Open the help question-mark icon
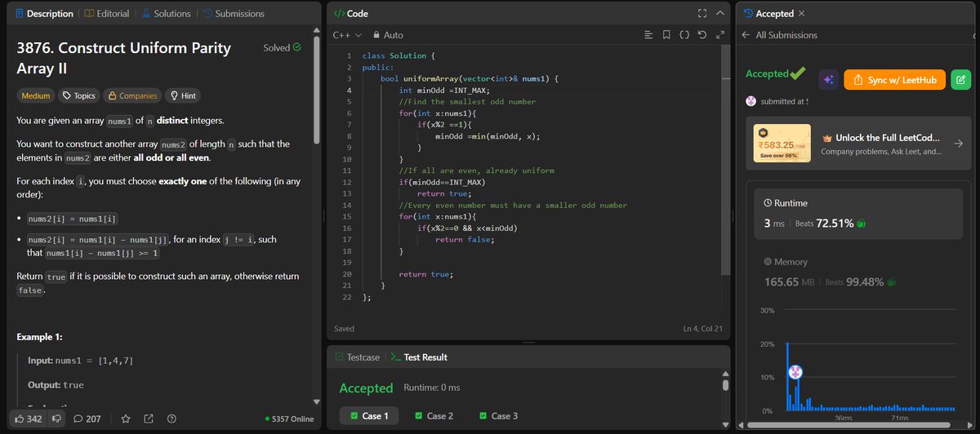 click(x=171, y=418)
